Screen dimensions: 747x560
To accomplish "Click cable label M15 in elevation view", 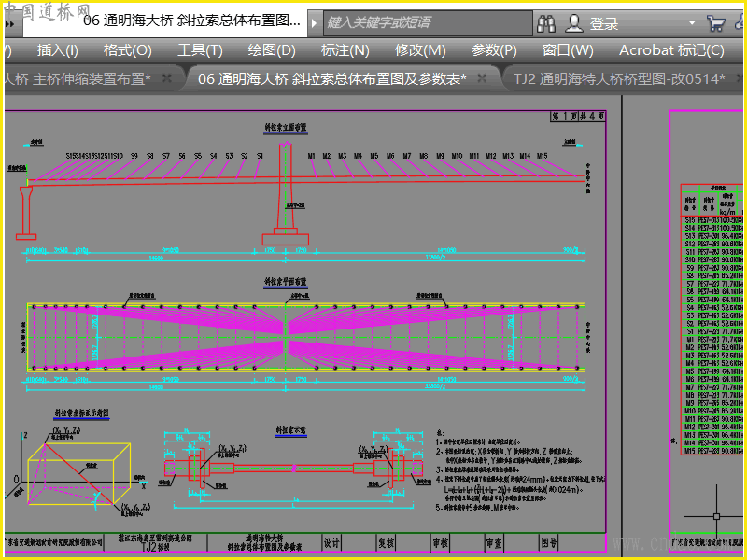I will (542, 156).
